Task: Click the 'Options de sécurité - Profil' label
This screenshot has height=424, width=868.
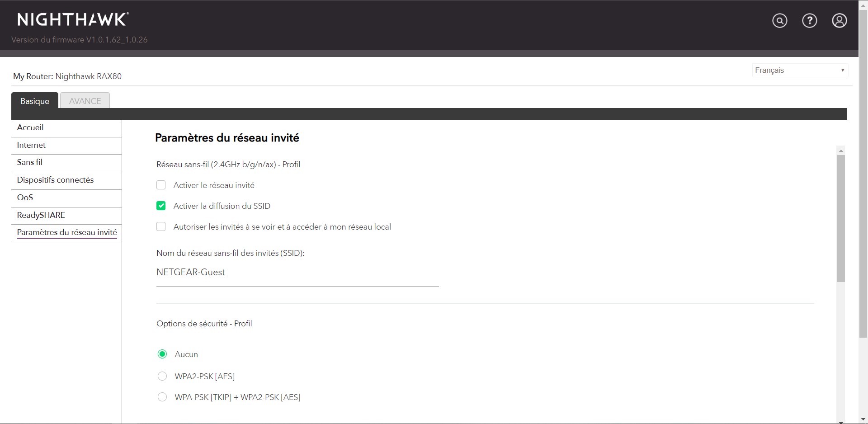Action: (x=204, y=324)
